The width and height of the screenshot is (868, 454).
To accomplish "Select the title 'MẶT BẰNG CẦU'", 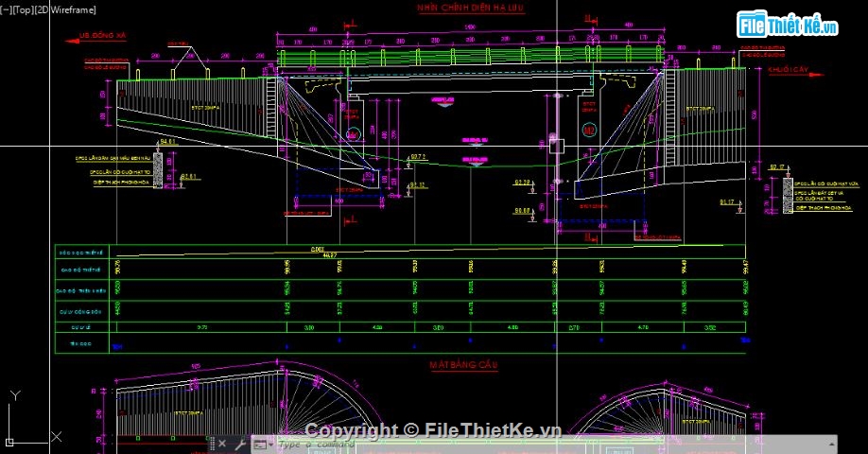I will pyautogui.click(x=464, y=365).
